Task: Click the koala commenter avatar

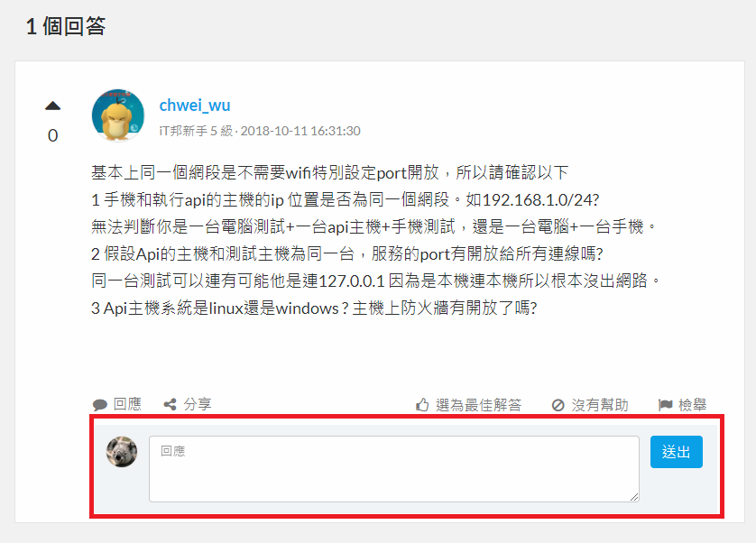Action: click(122, 452)
